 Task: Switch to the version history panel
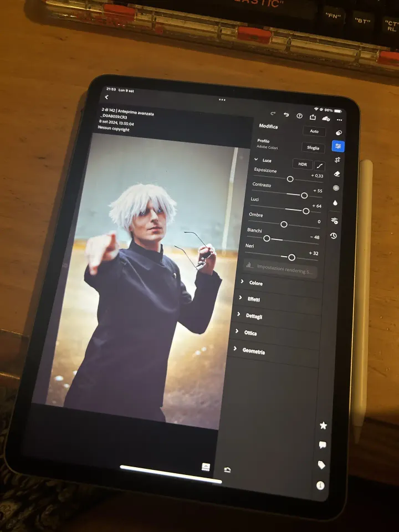click(333, 236)
